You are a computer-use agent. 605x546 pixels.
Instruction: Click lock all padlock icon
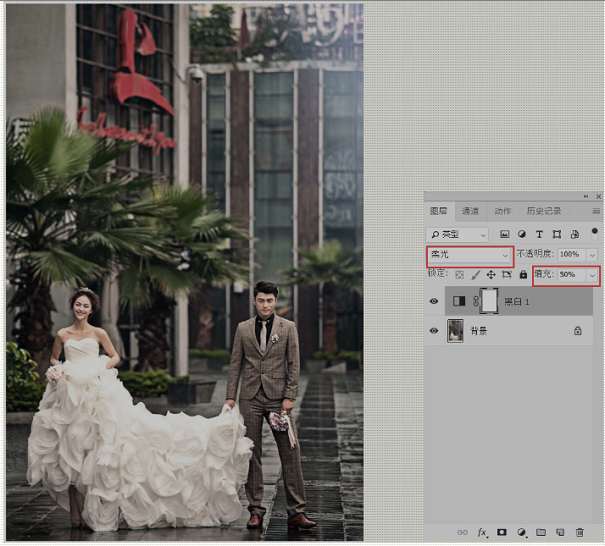coord(523,274)
